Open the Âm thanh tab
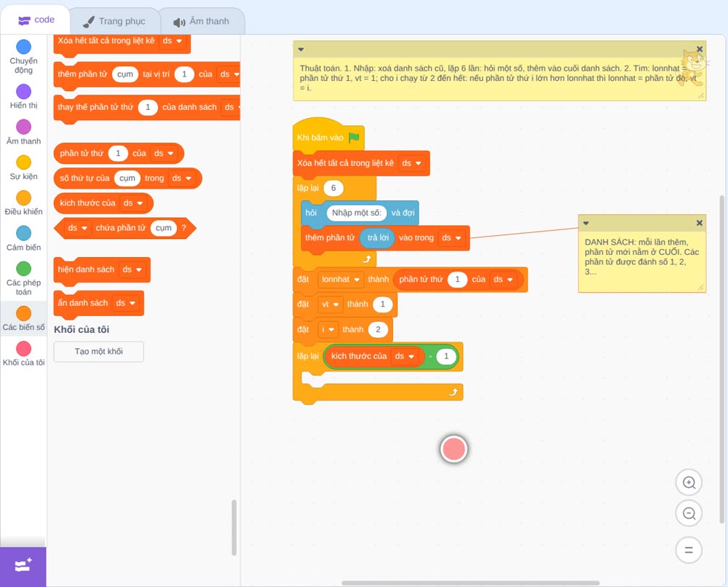This screenshot has height=587, width=728. point(202,21)
